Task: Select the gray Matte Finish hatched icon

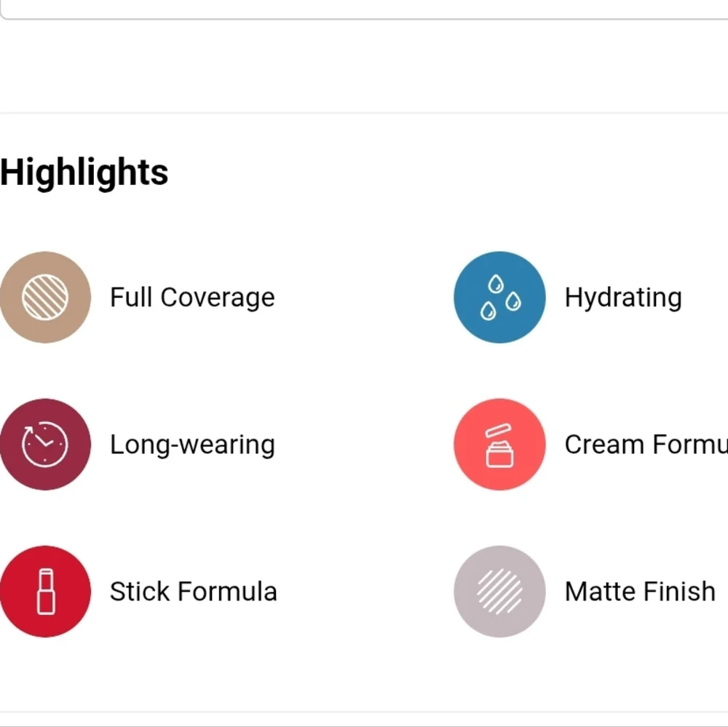Action: tap(499, 592)
